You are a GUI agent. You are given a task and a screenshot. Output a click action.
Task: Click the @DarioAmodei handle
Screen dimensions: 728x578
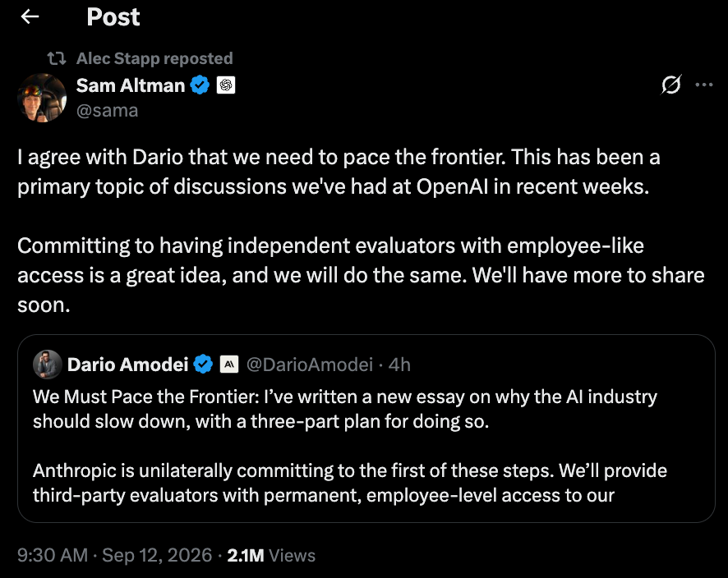coord(310,365)
